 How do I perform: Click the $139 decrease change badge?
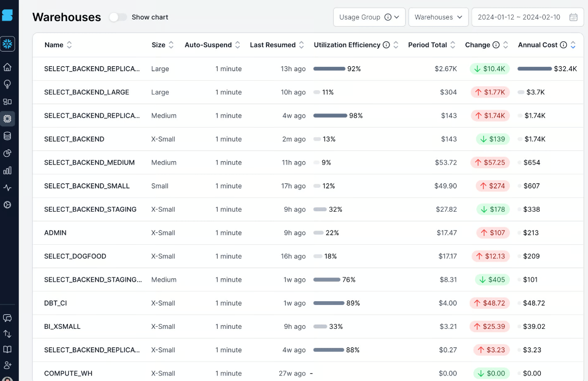tap(493, 139)
